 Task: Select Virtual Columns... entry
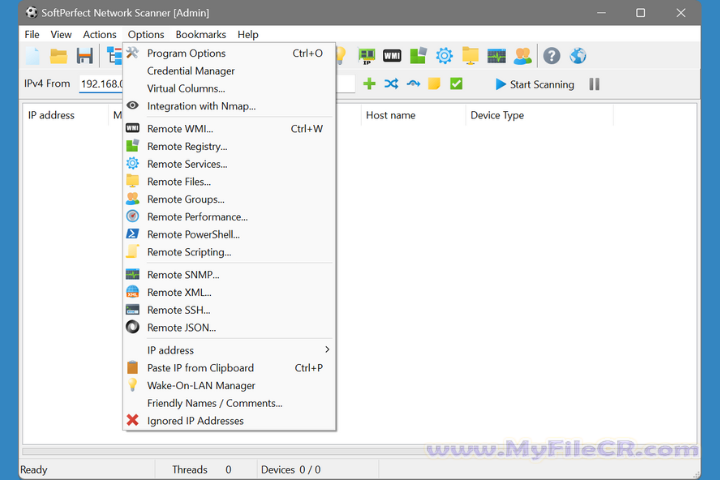pyautogui.click(x=229, y=88)
